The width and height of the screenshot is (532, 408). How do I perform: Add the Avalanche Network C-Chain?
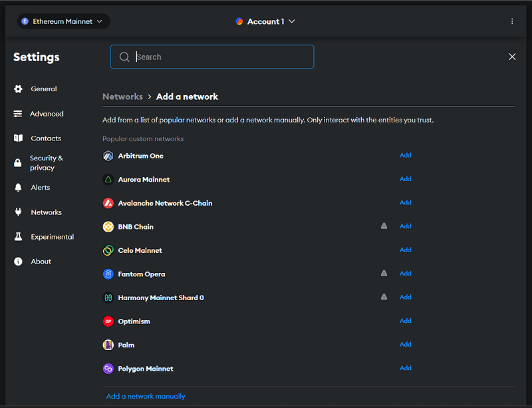click(x=405, y=202)
